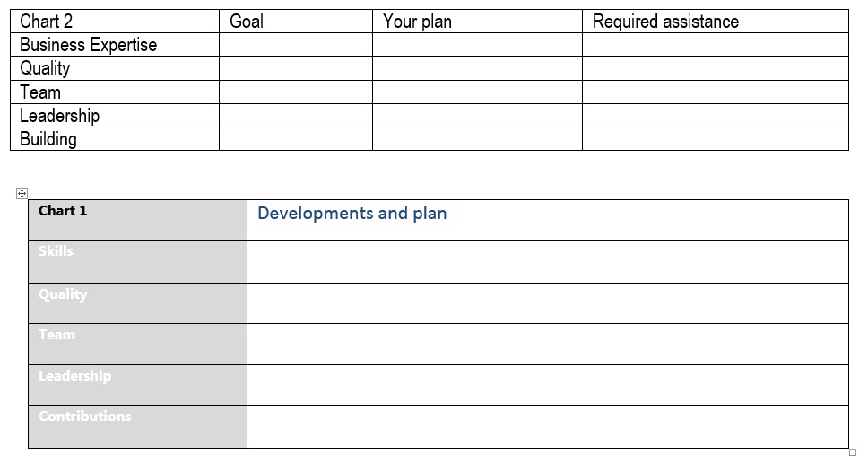
Task: Click the empty cell beside 'Skills'
Action: click(x=547, y=261)
